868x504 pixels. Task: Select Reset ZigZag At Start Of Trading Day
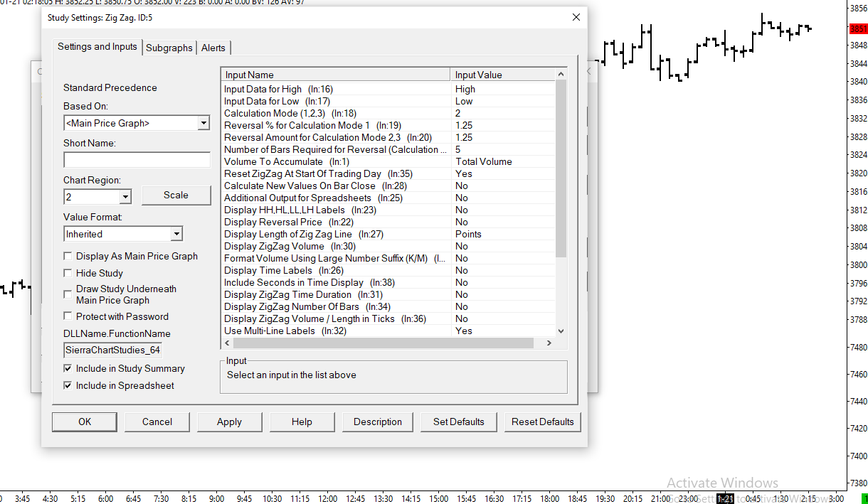(388, 173)
